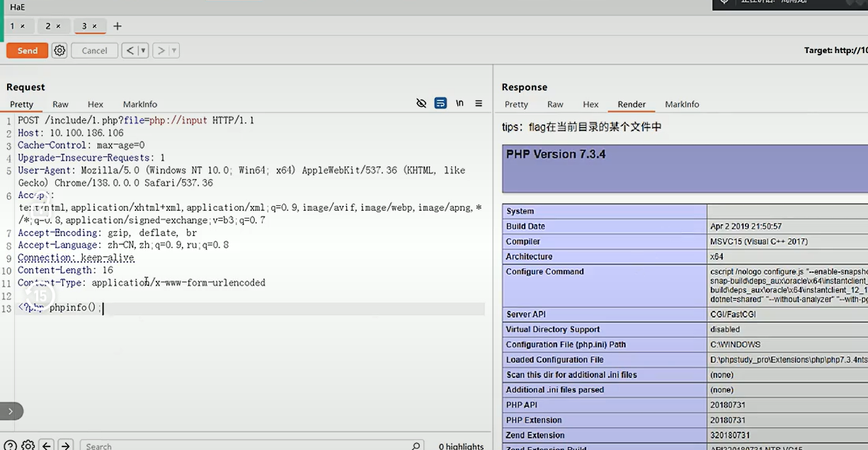The height and width of the screenshot is (450, 868).
Task: Click Cache-Control: max-age=0 line
Action: [81, 145]
